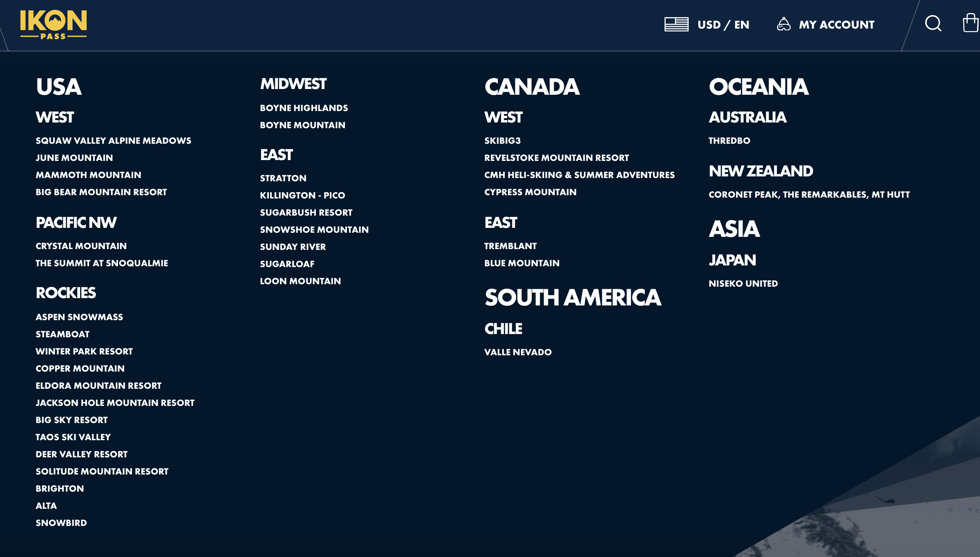Open Boyne Mountain

click(302, 125)
